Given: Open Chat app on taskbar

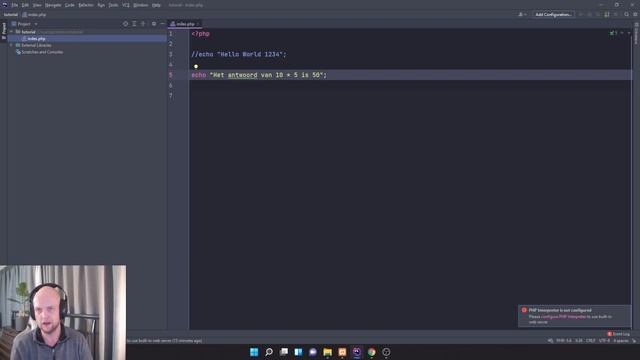Looking at the screenshot, I should click(313, 352).
